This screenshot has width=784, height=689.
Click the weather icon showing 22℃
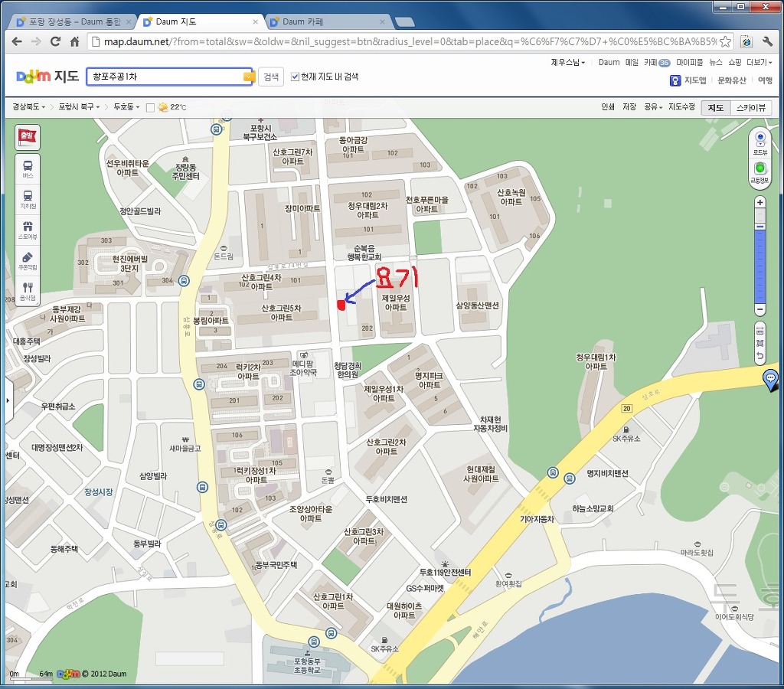[163, 107]
